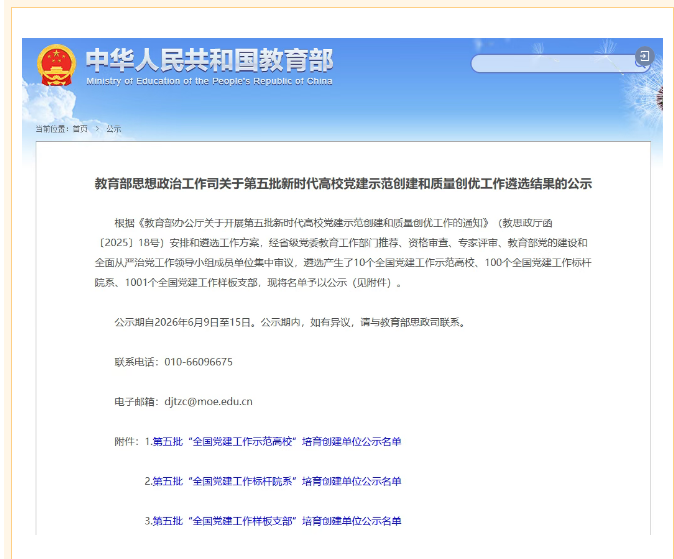Image resolution: width=674 pixels, height=559 pixels.
Task: Click the 联系电话 label
Action: (x=137, y=362)
